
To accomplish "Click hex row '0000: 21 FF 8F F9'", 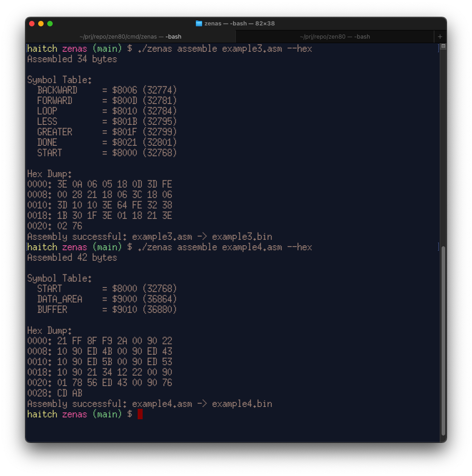I will [x=99, y=341].
